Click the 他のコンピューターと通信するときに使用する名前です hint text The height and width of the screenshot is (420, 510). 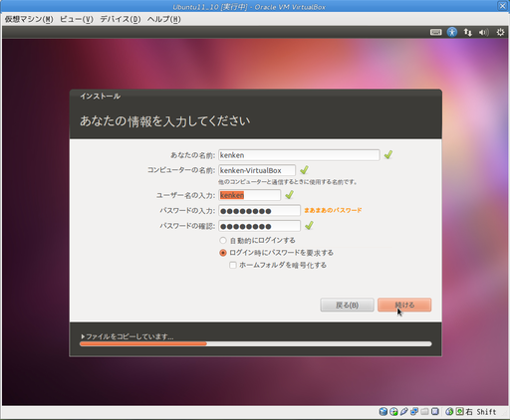coord(288,182)
